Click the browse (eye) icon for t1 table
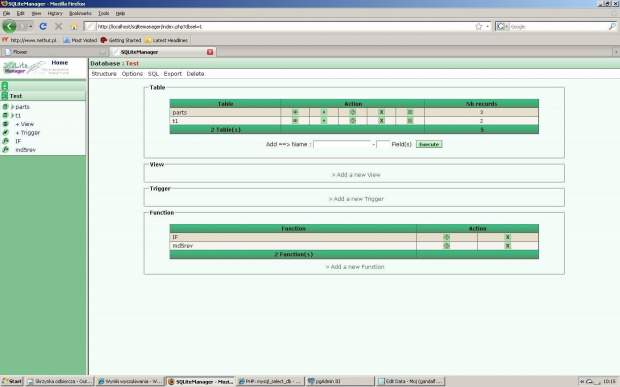 pos(295,121)
